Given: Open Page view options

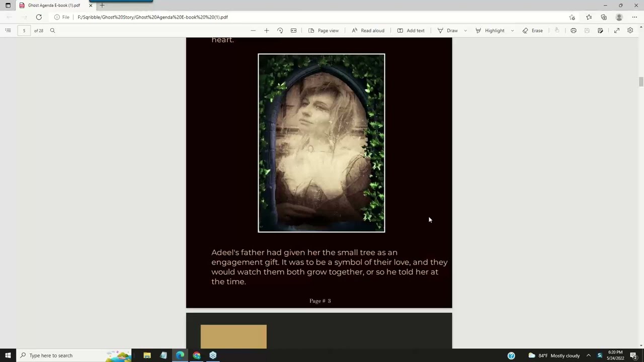Looking at the screenshot, I should pos(324,31).
